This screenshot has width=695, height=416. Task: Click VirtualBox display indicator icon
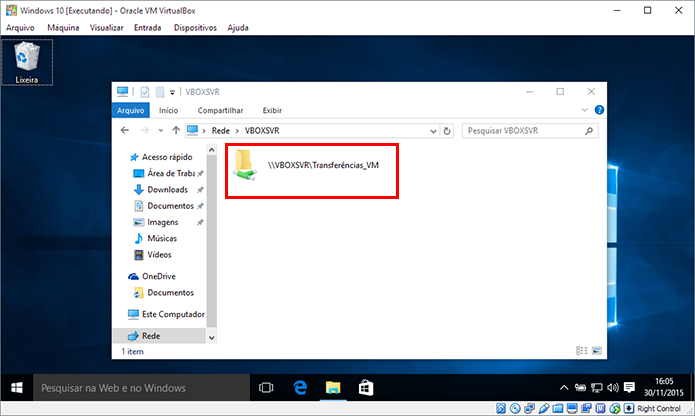pos(572,408)
